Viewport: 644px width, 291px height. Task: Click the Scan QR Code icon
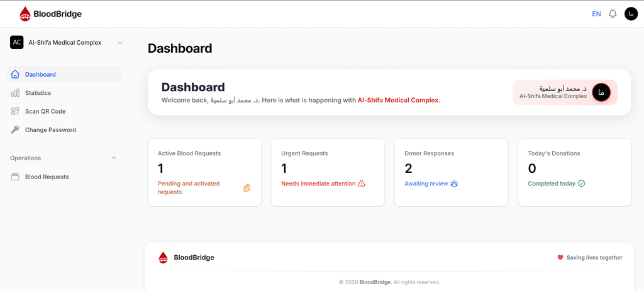point(15,111)
